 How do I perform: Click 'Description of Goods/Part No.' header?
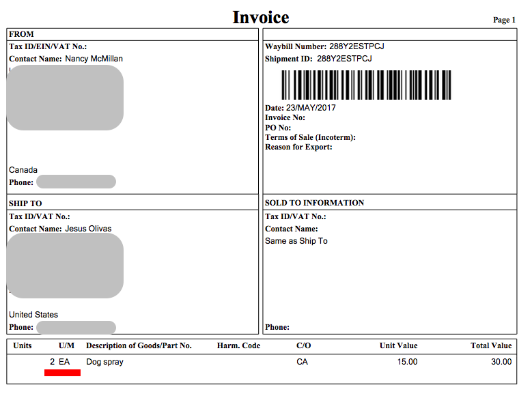pyautogui.click(x=139, y=345)
